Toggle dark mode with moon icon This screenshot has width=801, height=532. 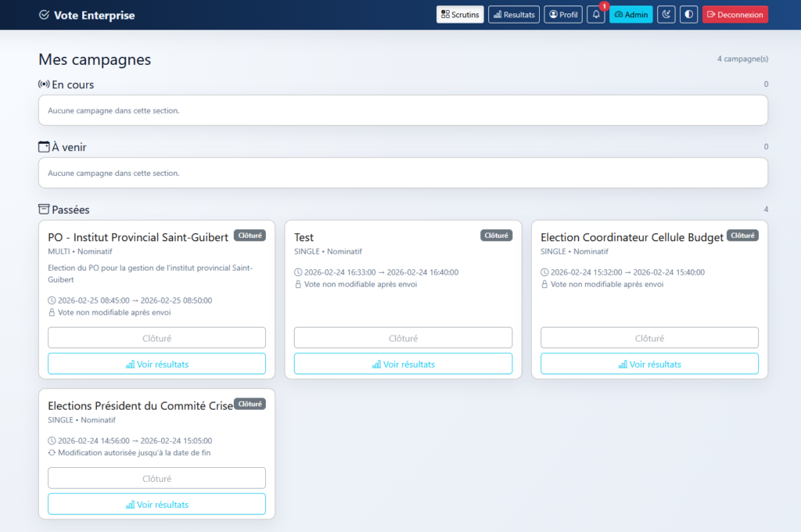point(666,15)
